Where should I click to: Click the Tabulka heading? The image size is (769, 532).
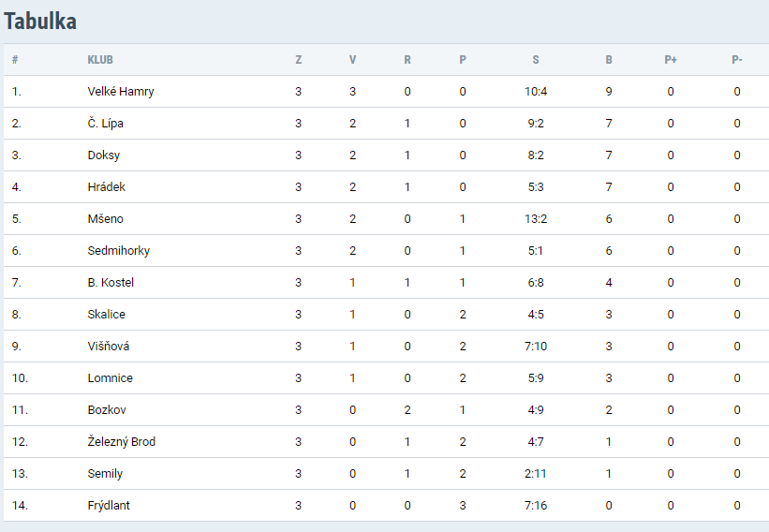tap(40, 22)
